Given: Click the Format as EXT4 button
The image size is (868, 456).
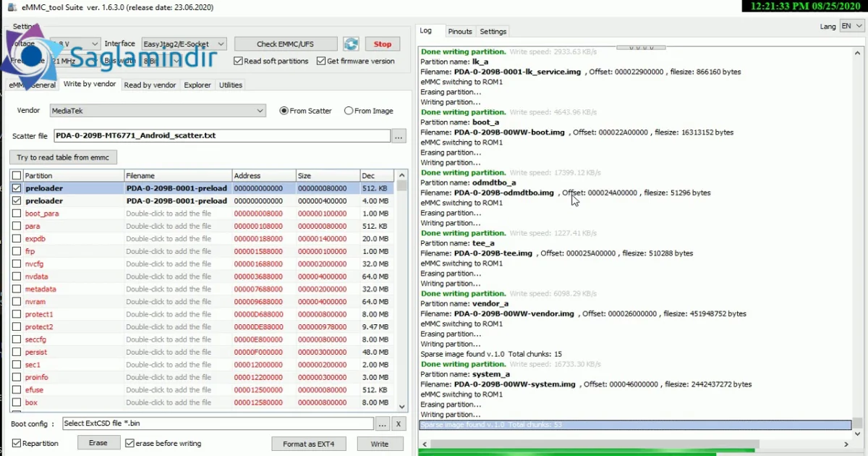Looking at the screenshot, I should 309,444.
